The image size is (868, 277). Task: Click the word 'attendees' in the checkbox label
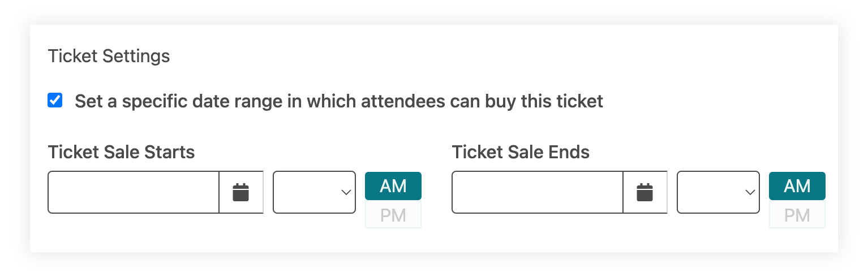402,101
